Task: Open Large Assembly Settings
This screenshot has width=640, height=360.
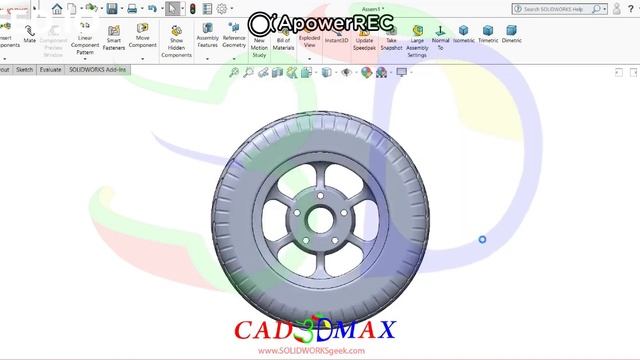Action: click(417, 42)
